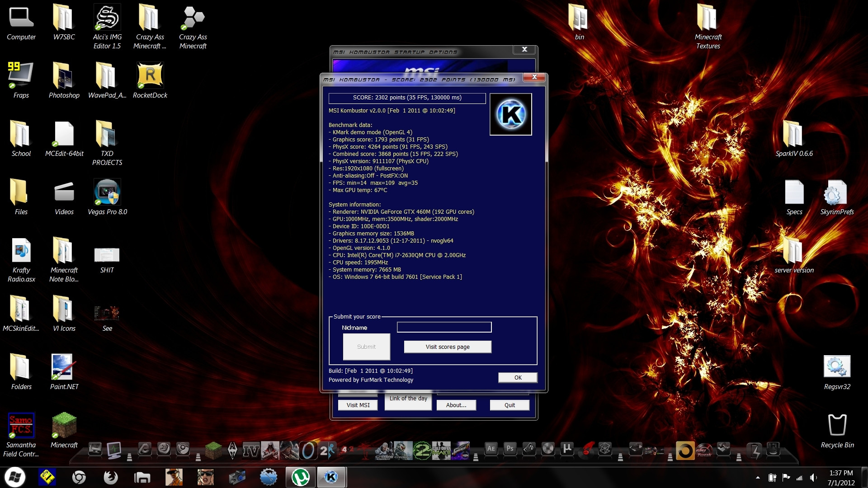Select the Photoshop folder icon

64,80
